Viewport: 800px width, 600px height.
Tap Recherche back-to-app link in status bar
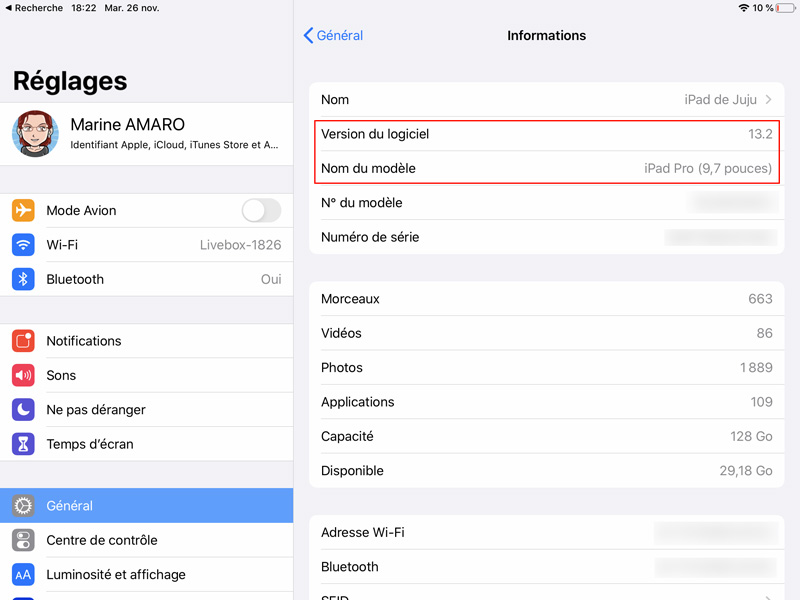coord(34,8)
